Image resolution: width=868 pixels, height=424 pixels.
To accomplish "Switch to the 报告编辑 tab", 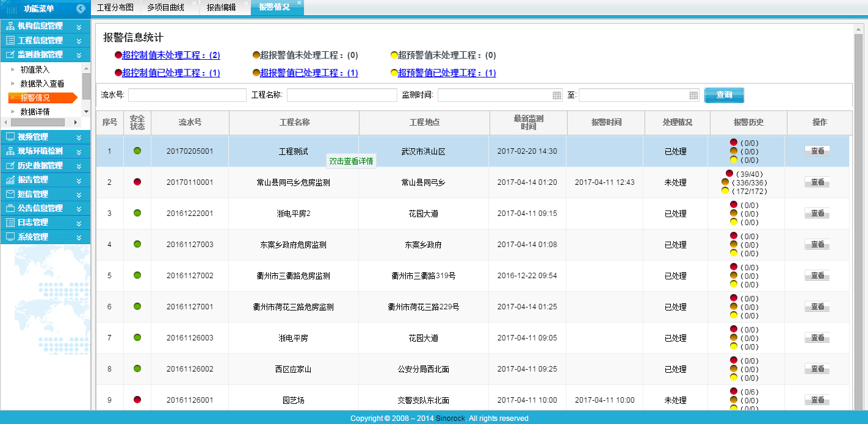I will click(x=221, y=7).
